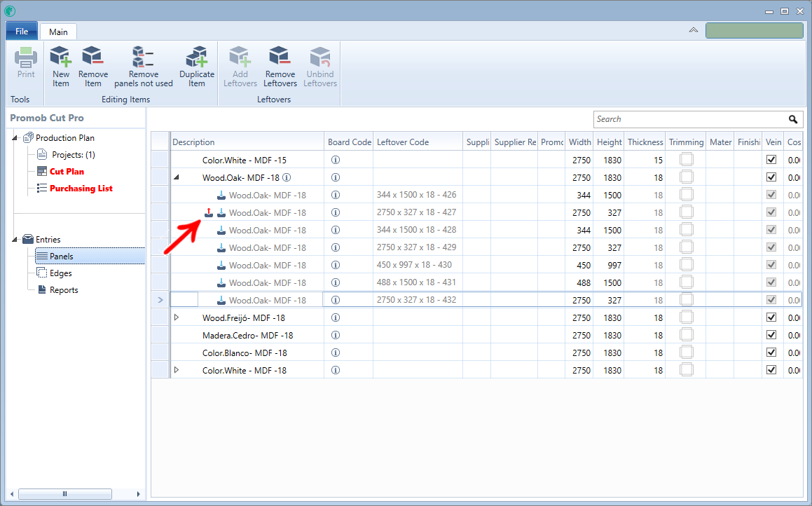This screenshot has height=506, width=812.
Task: Click the leftover icon on row 429
Action: pyautogui.click(x=221, y=248)
